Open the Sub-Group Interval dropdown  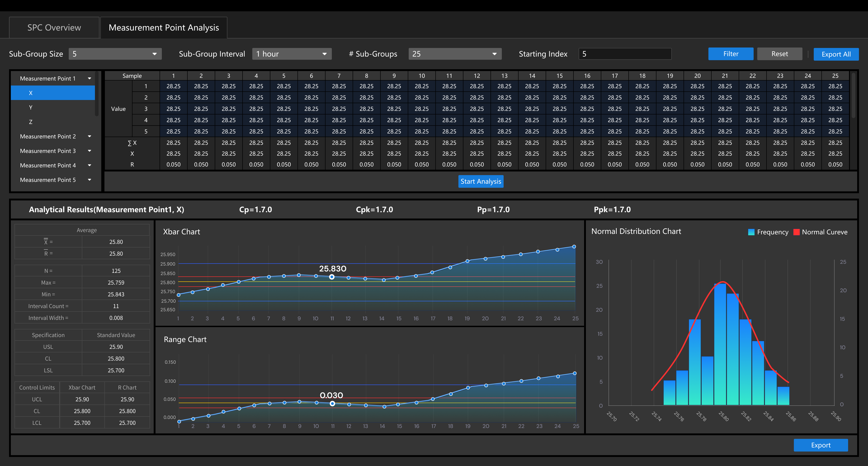point(291,54)
